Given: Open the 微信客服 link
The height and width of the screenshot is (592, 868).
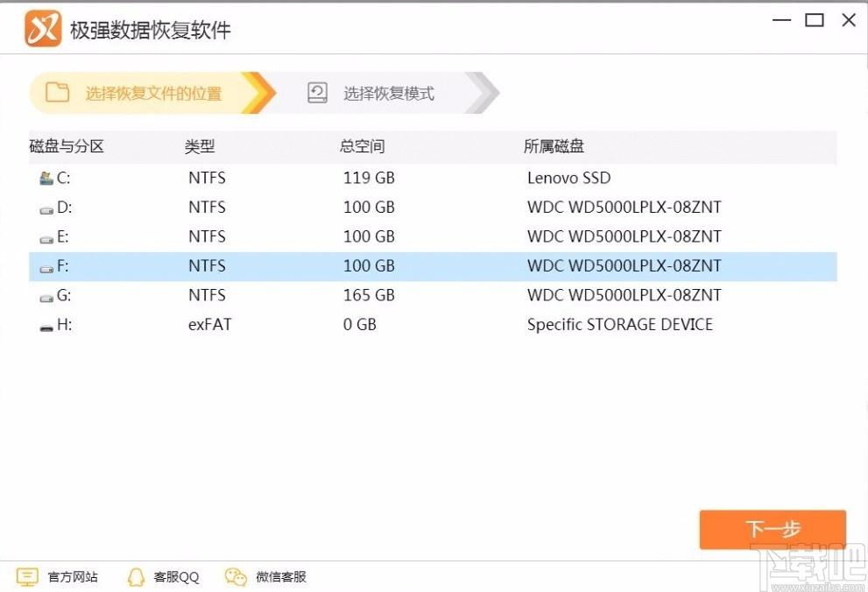Looking at the screenshot, I should pos(280,576).
